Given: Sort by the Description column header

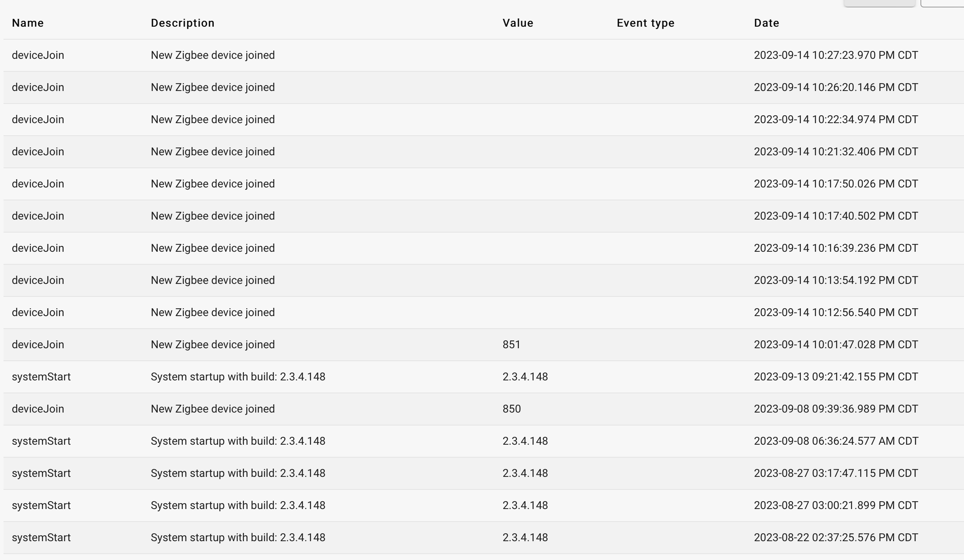Looking at the screenshot, I should (182, 23).
